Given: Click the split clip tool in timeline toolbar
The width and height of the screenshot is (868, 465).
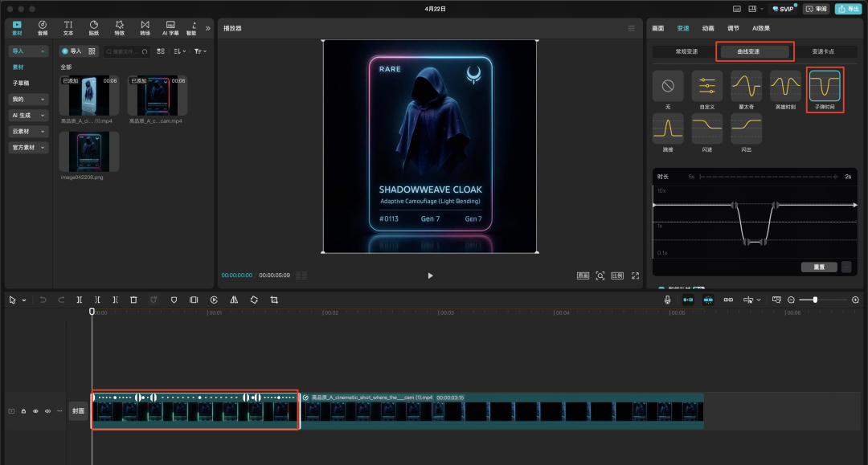Looking at the screenshot, I should click(79, 300).
